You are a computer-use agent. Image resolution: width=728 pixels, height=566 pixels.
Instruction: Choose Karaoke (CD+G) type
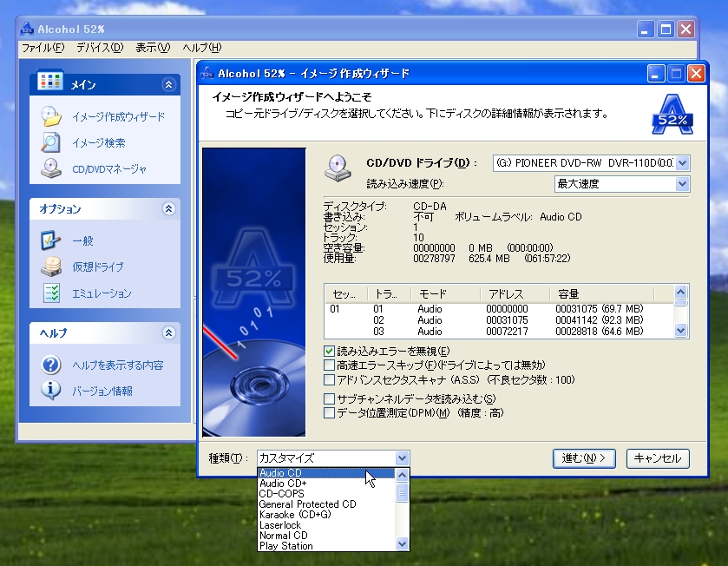326,515
